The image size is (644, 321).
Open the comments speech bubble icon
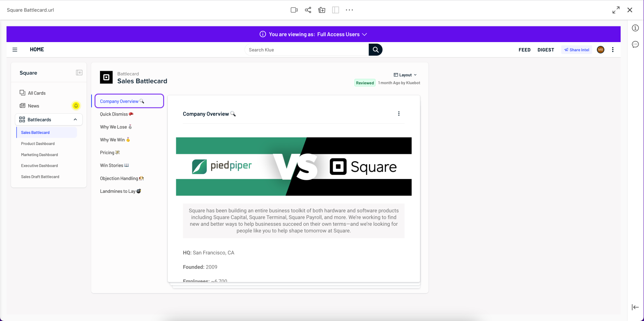(635, 44)
